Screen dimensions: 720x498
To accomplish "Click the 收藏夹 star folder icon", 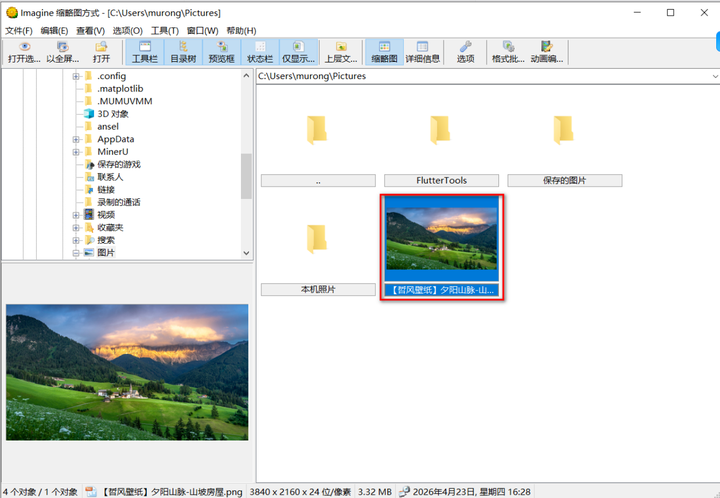I will (89, 228).
